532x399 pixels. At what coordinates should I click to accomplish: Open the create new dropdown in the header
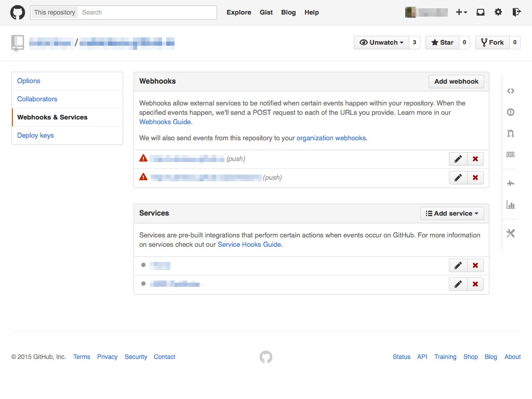click(x=461, y=12)
